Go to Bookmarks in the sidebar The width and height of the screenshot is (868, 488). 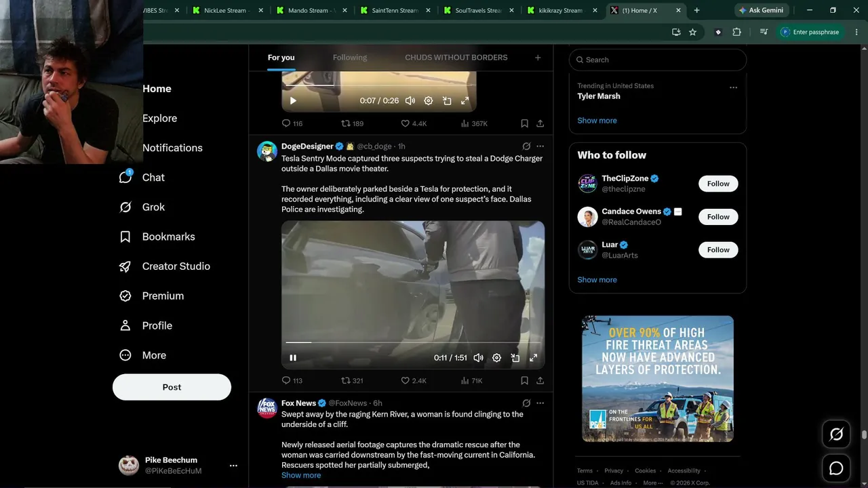[157, 237]
